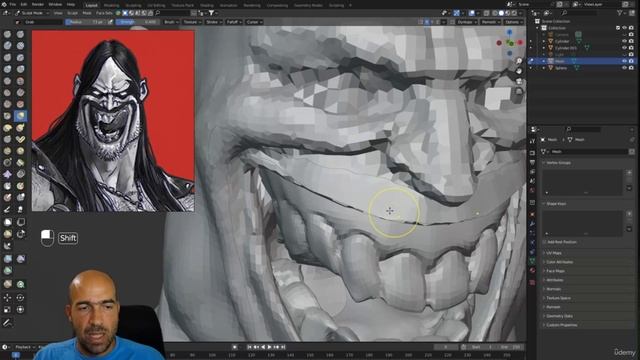Select the Clay Strips brush
The height and width of the screenshot is (360, 640).
point(20,46)
